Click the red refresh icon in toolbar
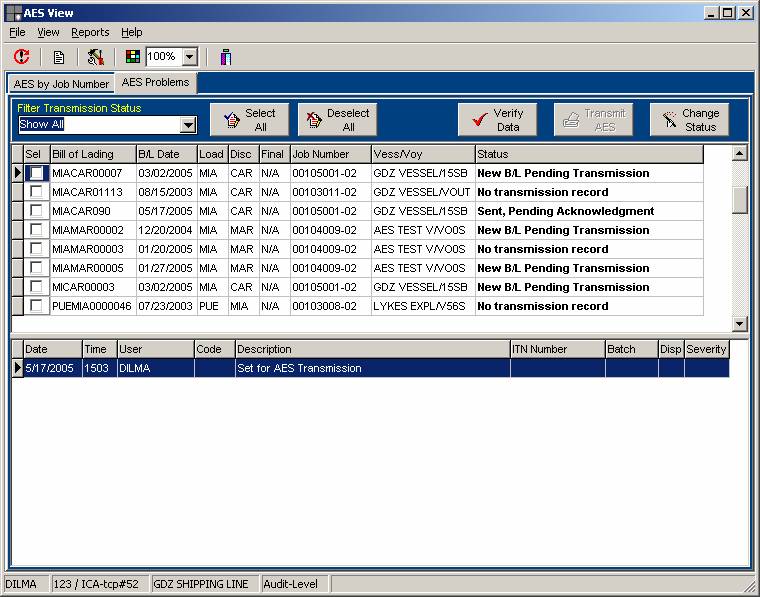This screenshot has height=597, width=760. click(x=22, y=57)
